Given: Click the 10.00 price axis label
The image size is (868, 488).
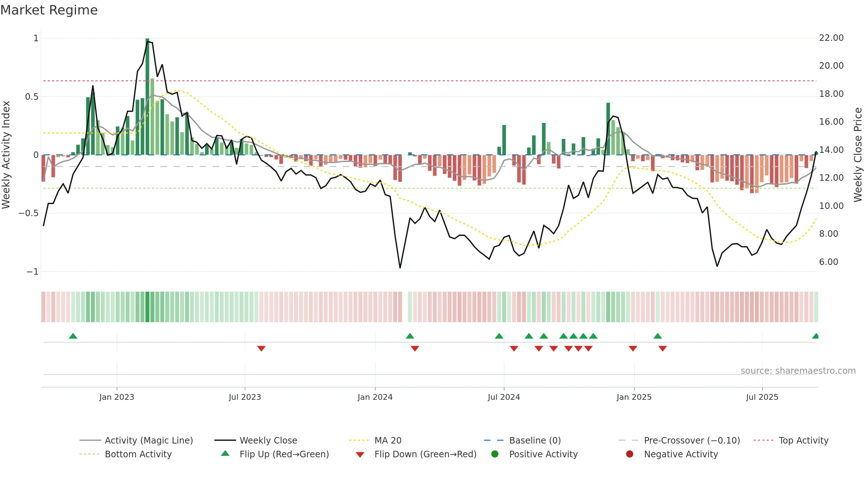Looking at the screenshot, I should [831, 206].
